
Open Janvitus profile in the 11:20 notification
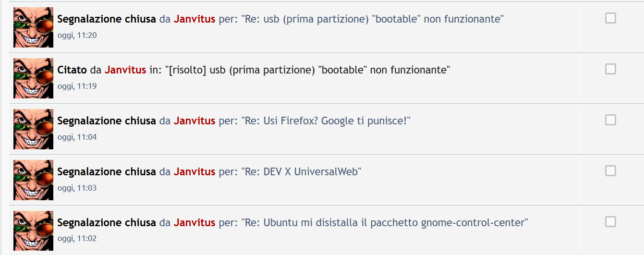point(194,19)
